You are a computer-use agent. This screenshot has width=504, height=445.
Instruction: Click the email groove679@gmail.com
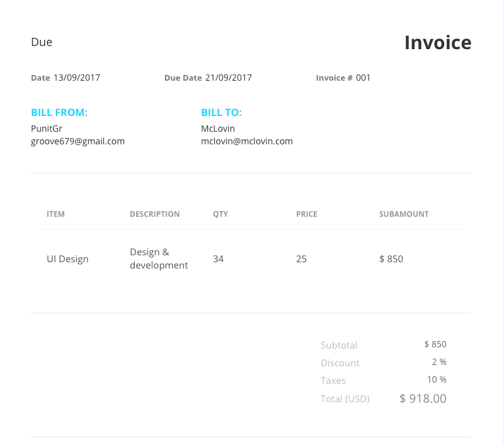point(77,141)
